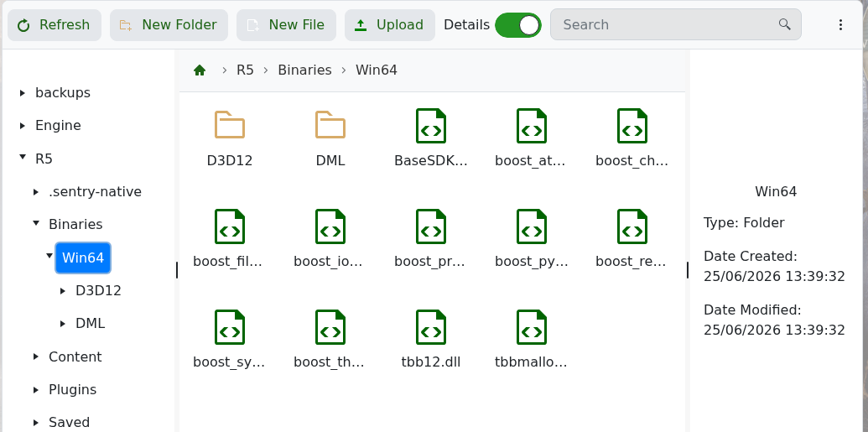Open the three-dot options menu
This screenshot has height=432, width=868.
click(x=840, y=24)
